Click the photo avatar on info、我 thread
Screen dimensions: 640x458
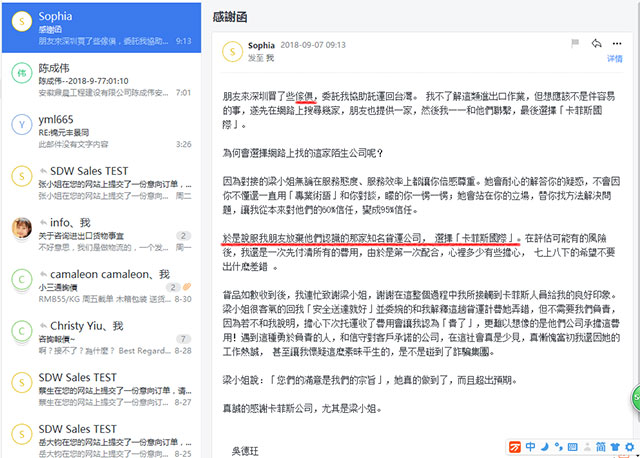click(x=22, y=228)
